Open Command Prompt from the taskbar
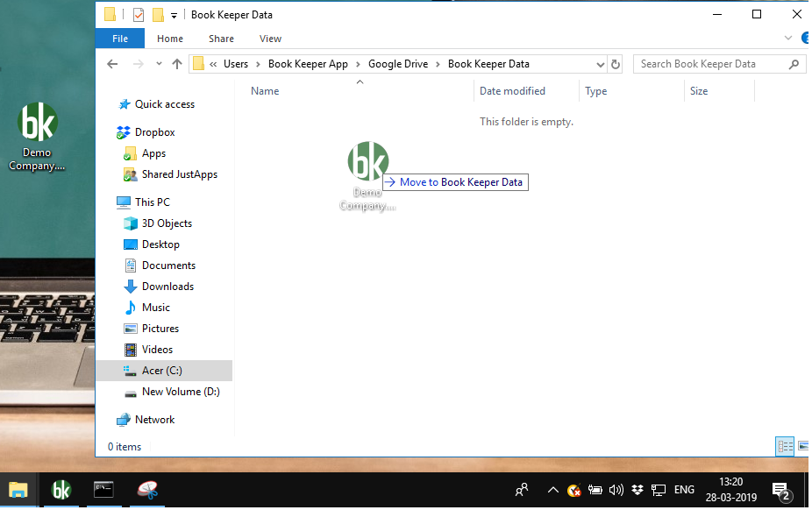This screenshot has width=812, height=510. (x=103, y=491)
